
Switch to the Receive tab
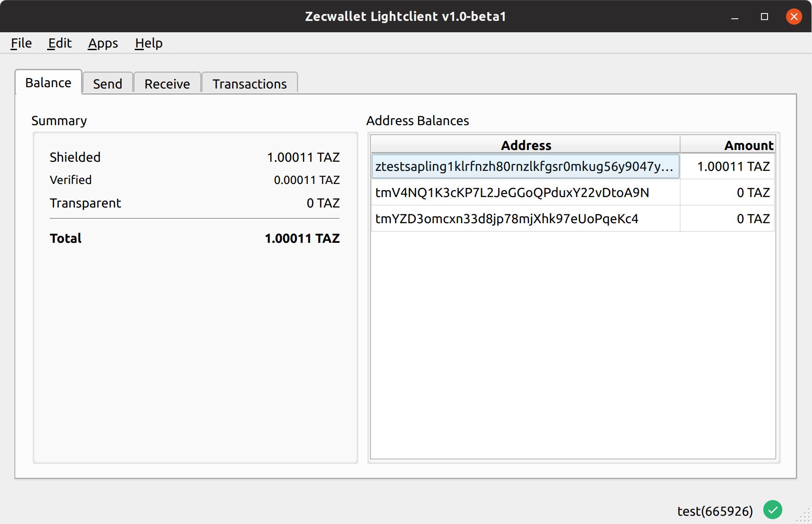point(167,84)
